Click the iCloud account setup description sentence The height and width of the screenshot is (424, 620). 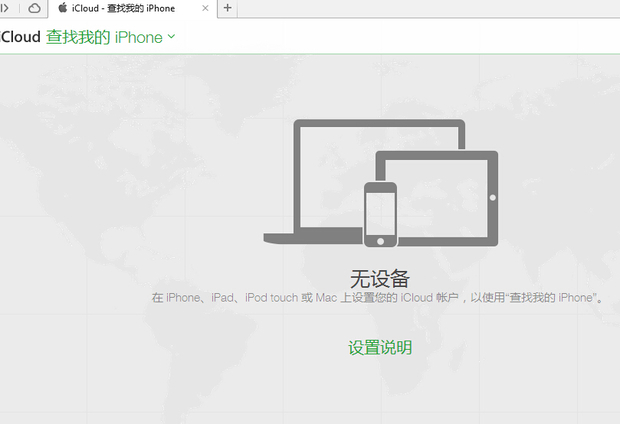[378, 297]
